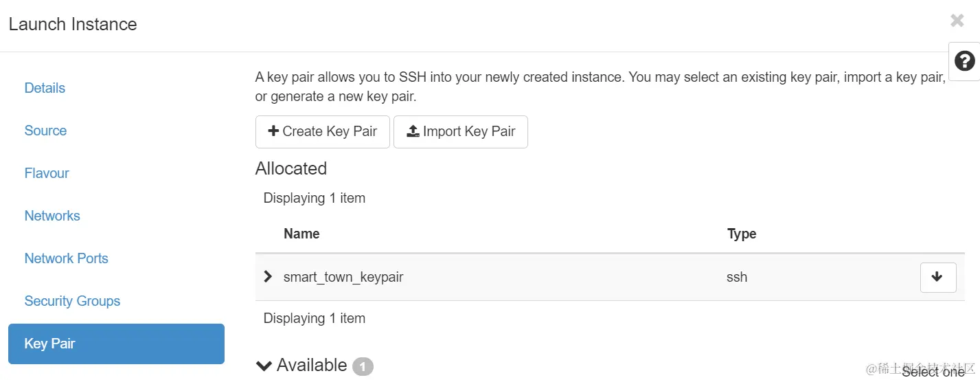Screen dimensions: 980x380
Task: Open the Networks step
Action: point(52,216)
